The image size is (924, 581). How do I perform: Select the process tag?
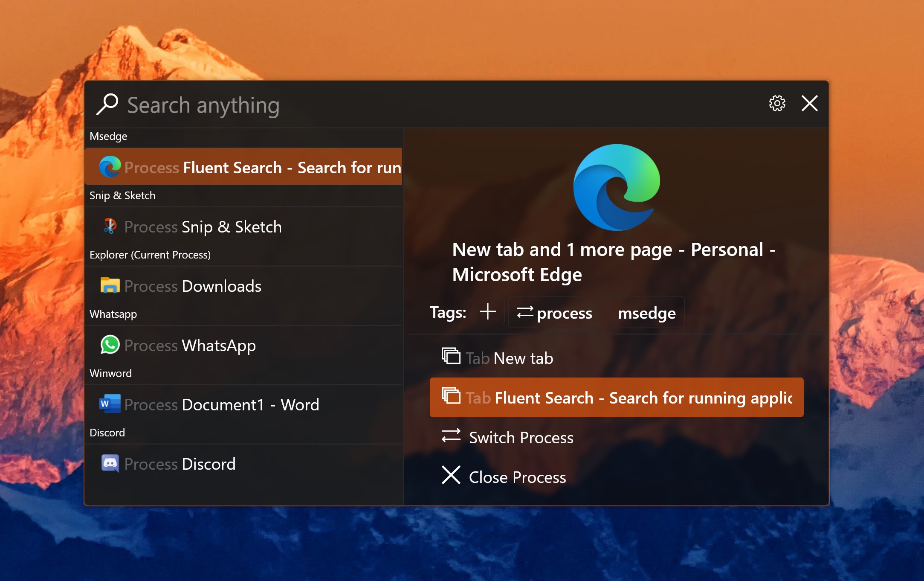[x=554, y=313]
